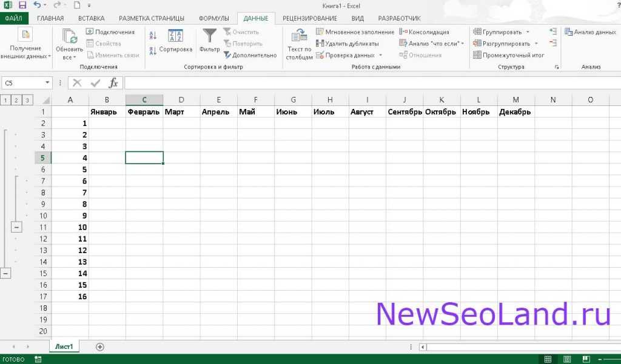Viewport: 621px width, 364px height.
Task: Click Группировать button
Action: [498, 32]
